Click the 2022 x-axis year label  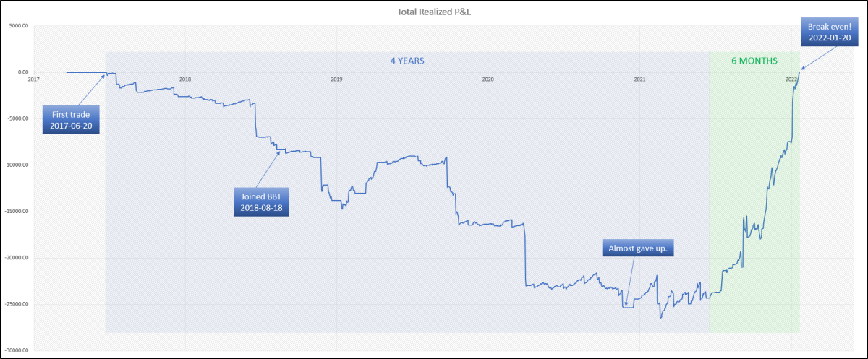click(x=791, y=79)
